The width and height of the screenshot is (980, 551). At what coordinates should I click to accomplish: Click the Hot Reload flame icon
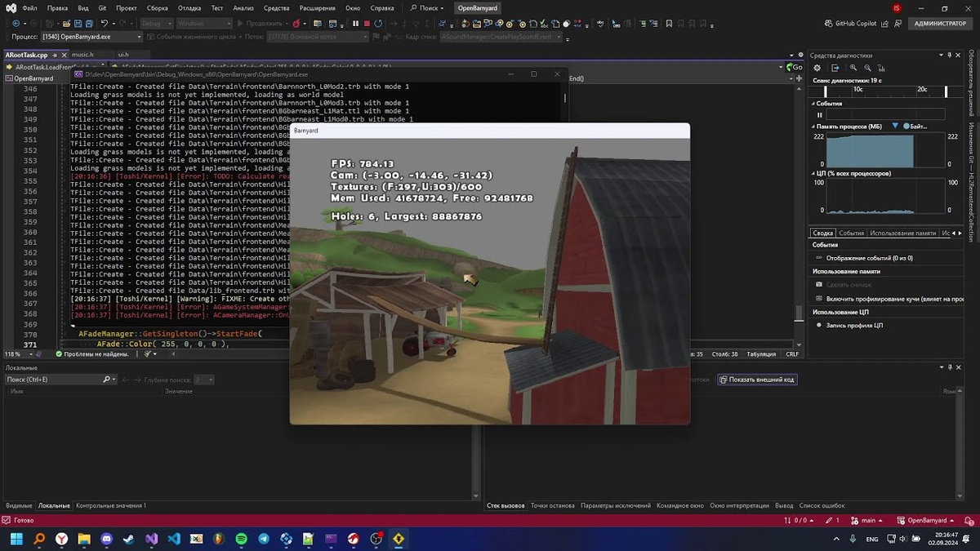pyautogui.click(x=295, y=24)
